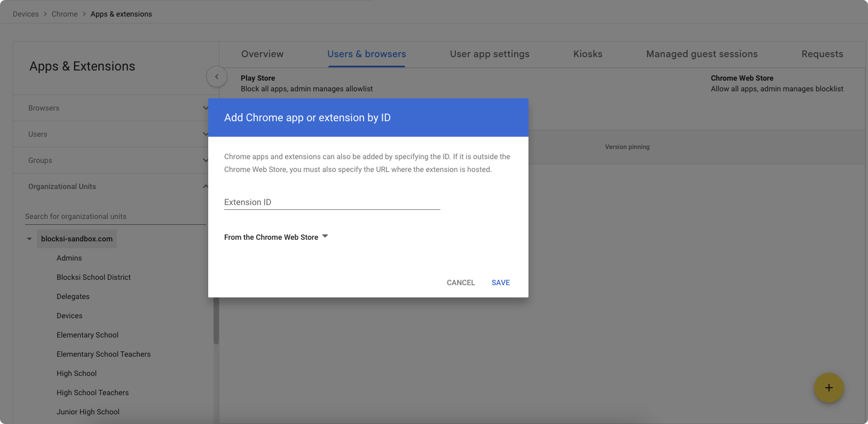This screenshot has height=424, width=868.
Task: Select the Elementary School unit
Action: pos(88,335)
